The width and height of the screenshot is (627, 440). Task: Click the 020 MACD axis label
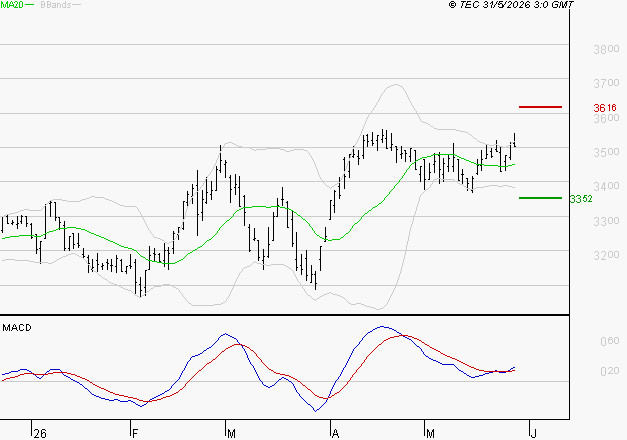click(x=610, y=371)
